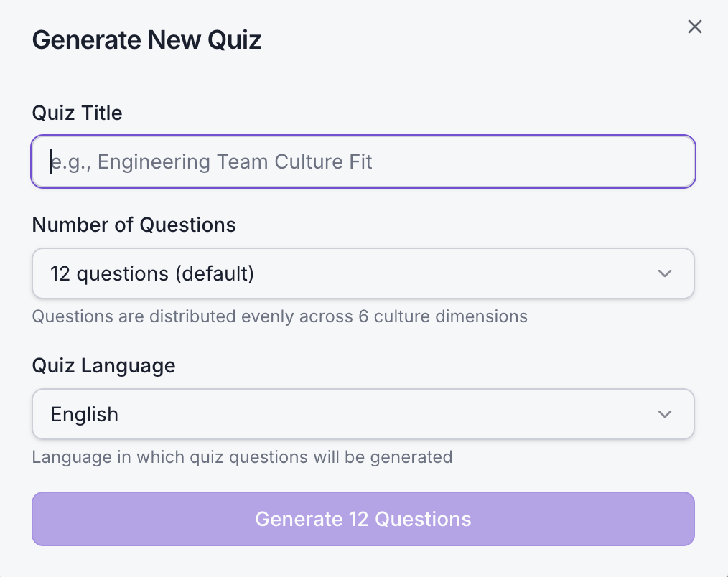Click the Generate New Quiz title
This screenshot has height=577, width=728.
click(146, 39)
